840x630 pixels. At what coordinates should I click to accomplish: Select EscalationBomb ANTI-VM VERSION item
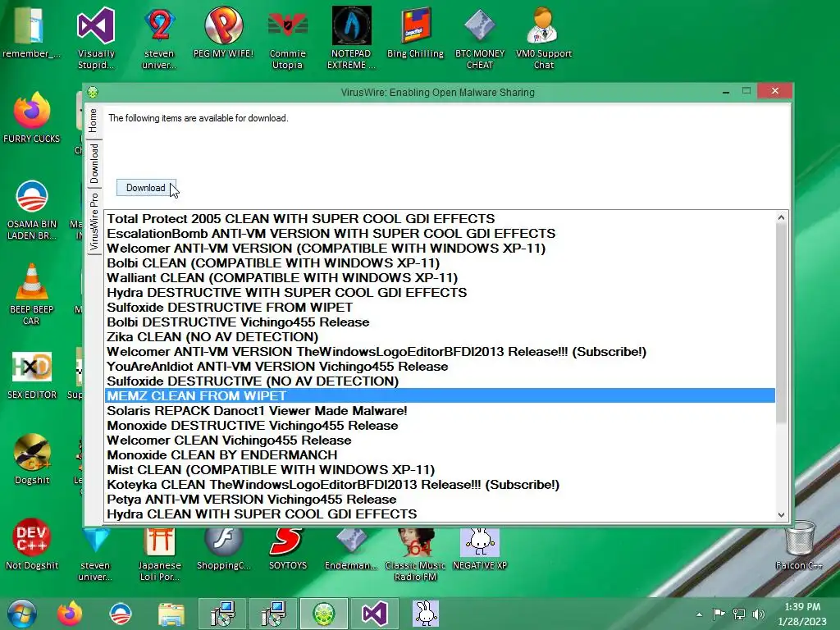pos(440,234)
